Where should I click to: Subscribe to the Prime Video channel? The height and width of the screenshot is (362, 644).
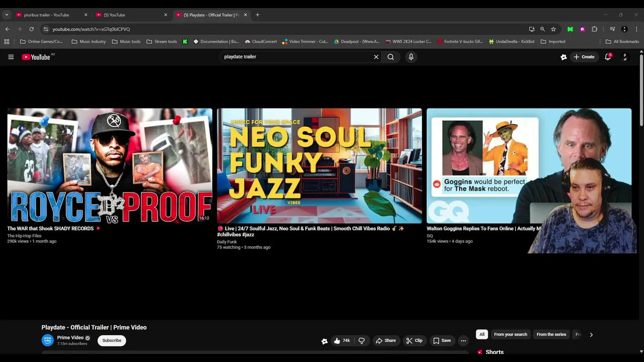point(112,340)
